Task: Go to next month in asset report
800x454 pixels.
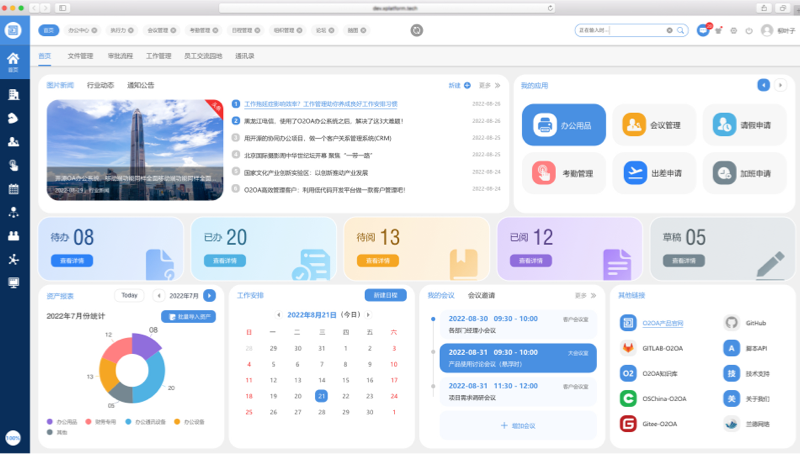Action: tap(209, 295)
